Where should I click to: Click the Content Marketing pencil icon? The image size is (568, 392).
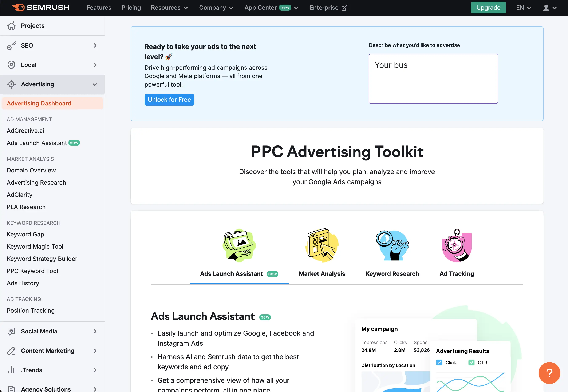pos(11,351)
